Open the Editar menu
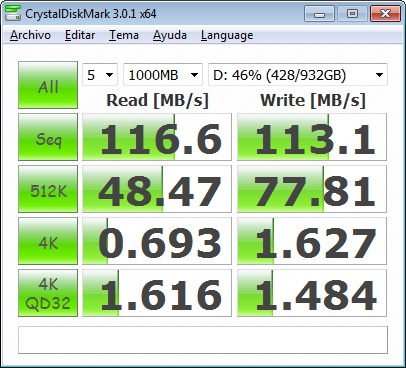Image resolution: width=406 pixels, height=368 pixels. pos(80,35)
